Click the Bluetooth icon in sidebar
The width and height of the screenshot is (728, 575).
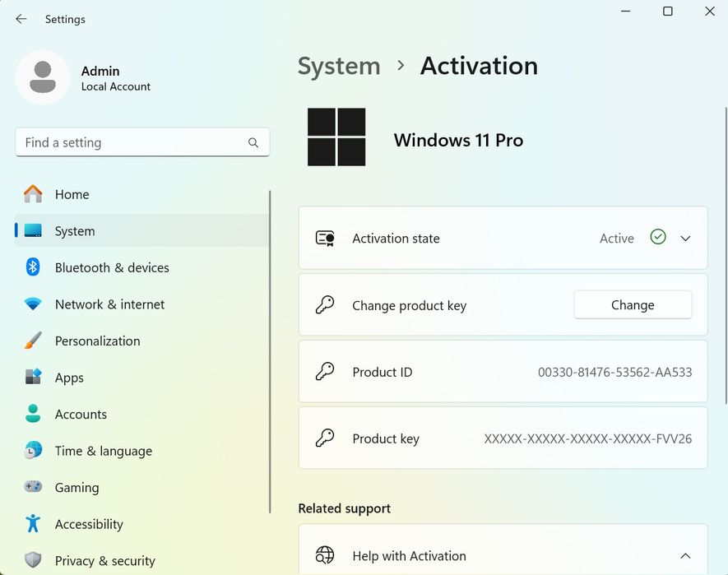click(x=33, y=267)
